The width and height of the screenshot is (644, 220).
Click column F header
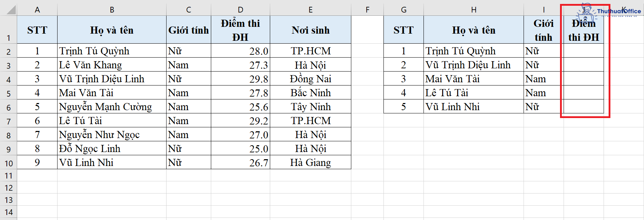pyautogui.click(x=367, y=10)
